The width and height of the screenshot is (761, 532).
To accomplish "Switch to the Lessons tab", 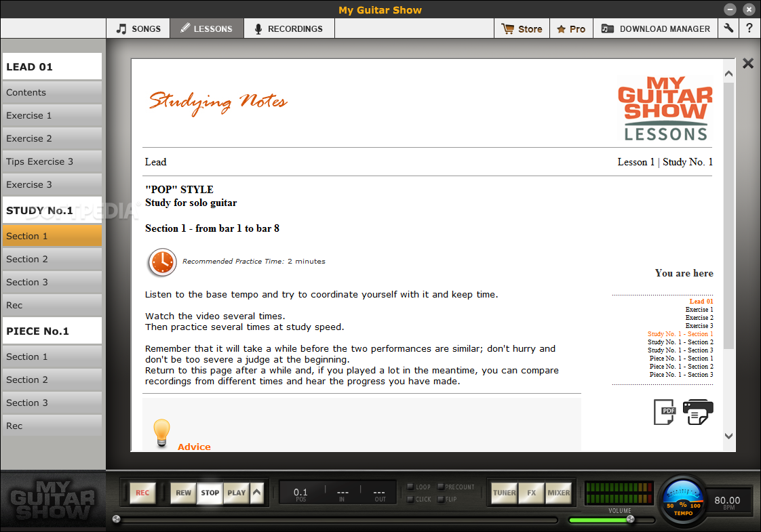I will [x=207, y=28].
